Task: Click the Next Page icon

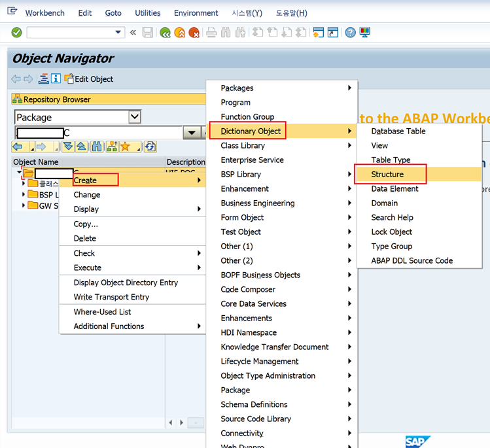Action: click(x=287, y=32)
